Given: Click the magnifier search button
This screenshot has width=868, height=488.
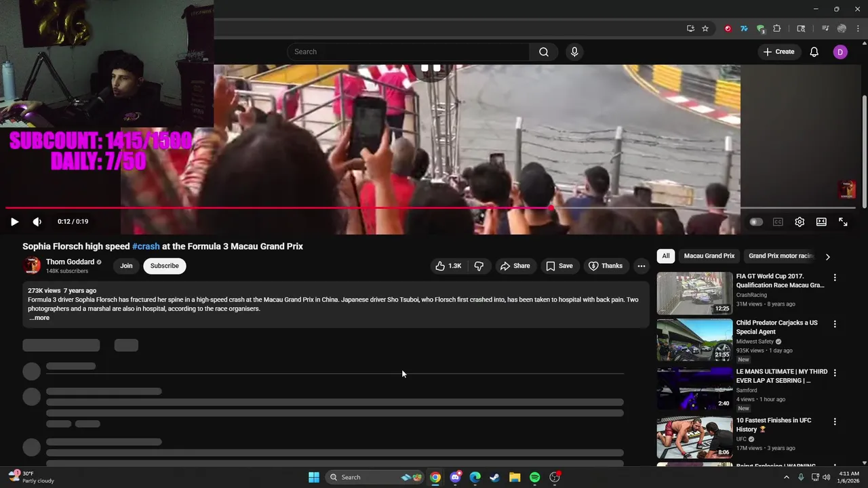Looking at the screenshot, I should click(x=544, y=52).
